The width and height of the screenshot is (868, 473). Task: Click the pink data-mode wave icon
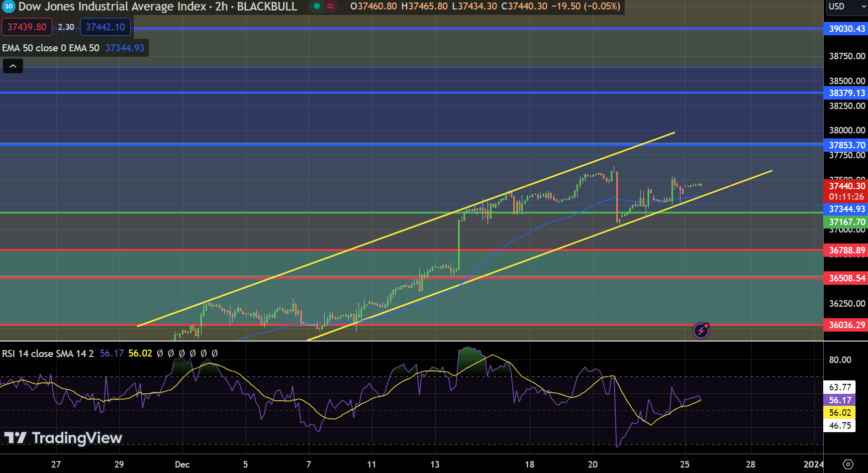(x=330, y=6)
